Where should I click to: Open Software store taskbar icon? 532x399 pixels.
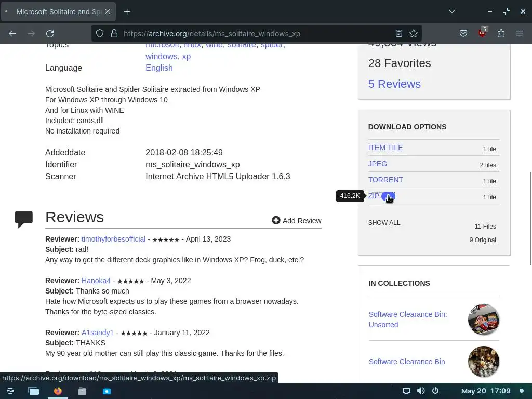(107, 391)
